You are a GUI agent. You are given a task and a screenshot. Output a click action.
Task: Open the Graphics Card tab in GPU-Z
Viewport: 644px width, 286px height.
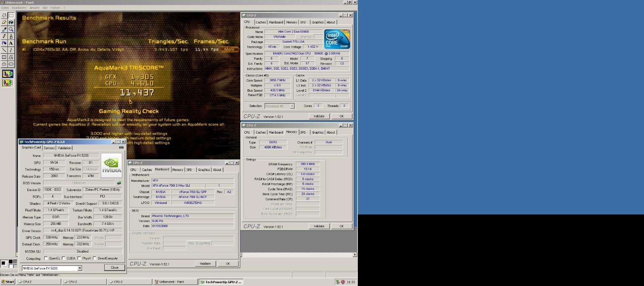tap(31, 148)
